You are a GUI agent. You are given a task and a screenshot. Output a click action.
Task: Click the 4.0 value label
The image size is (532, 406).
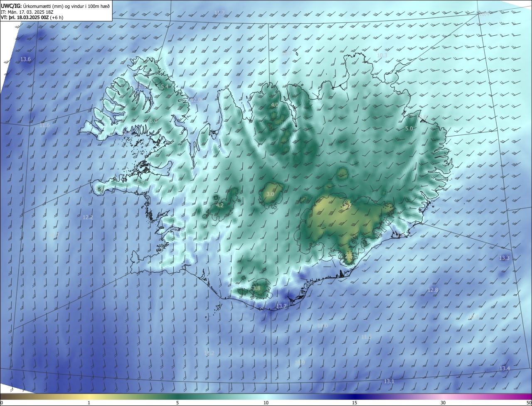point(275,105)
